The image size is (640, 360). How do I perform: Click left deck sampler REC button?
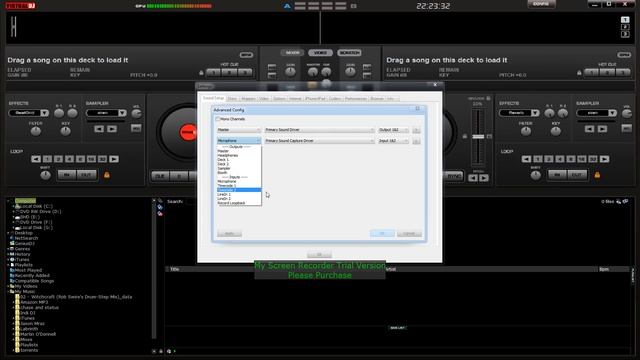point(136,128)
